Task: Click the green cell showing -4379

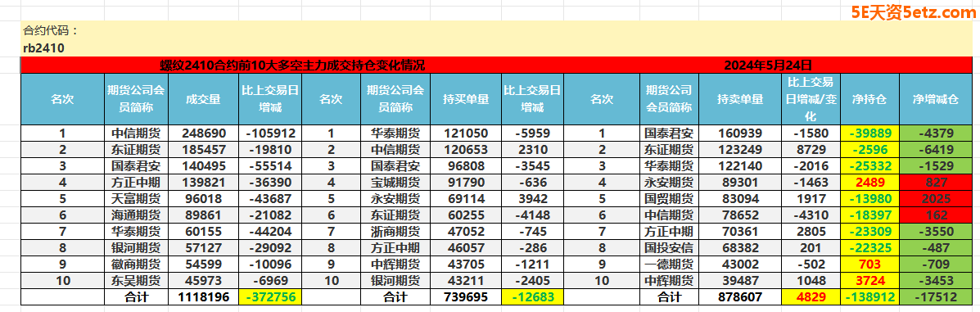Action: 936,133
